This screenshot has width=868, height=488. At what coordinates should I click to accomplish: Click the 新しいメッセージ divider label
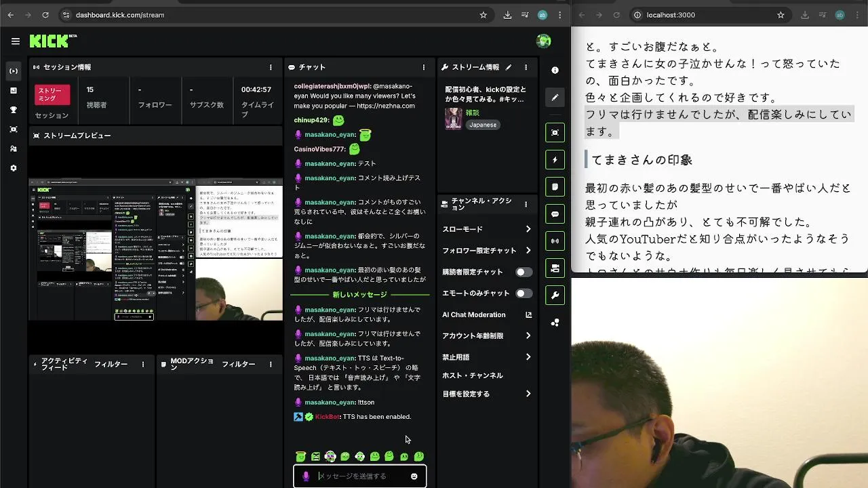tap(359, 295)
